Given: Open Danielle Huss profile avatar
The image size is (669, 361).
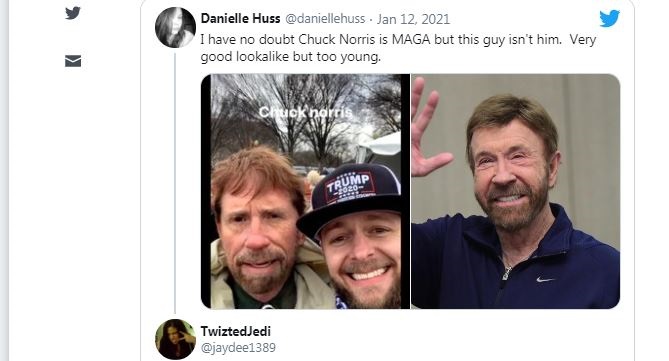Looking at the screenshot, I should point(175,27).
